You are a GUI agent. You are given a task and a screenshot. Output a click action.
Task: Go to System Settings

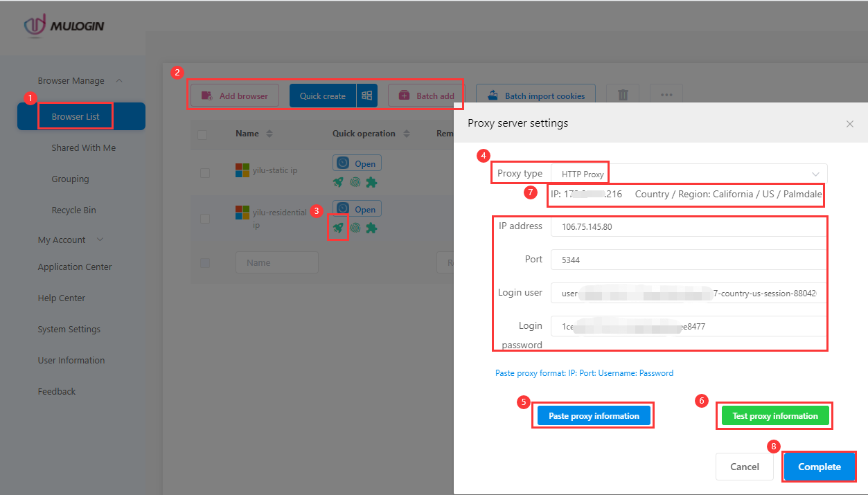(69, 329)
